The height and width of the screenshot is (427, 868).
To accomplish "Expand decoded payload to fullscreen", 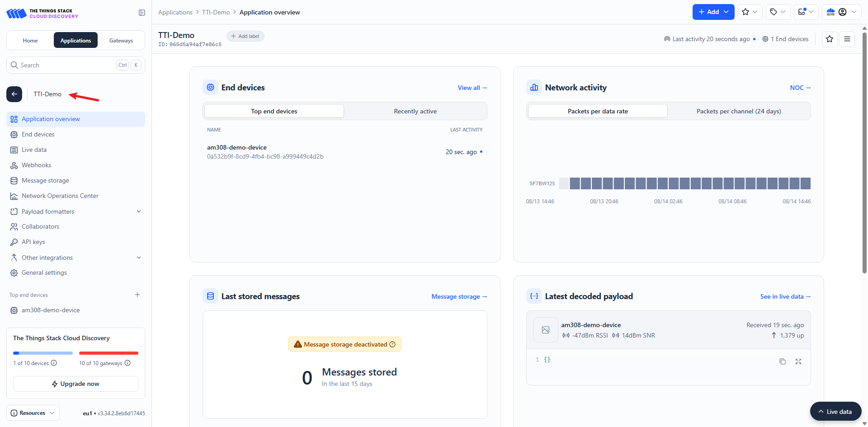I will coord(798,361).
